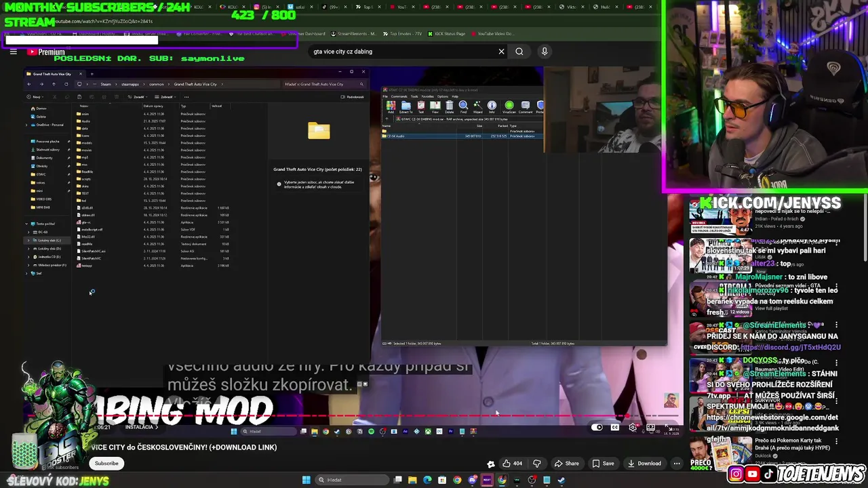Open WinRAR Commands menu
Image resolution: width=868 pixels, height=488 pixels.
[399, 96]
